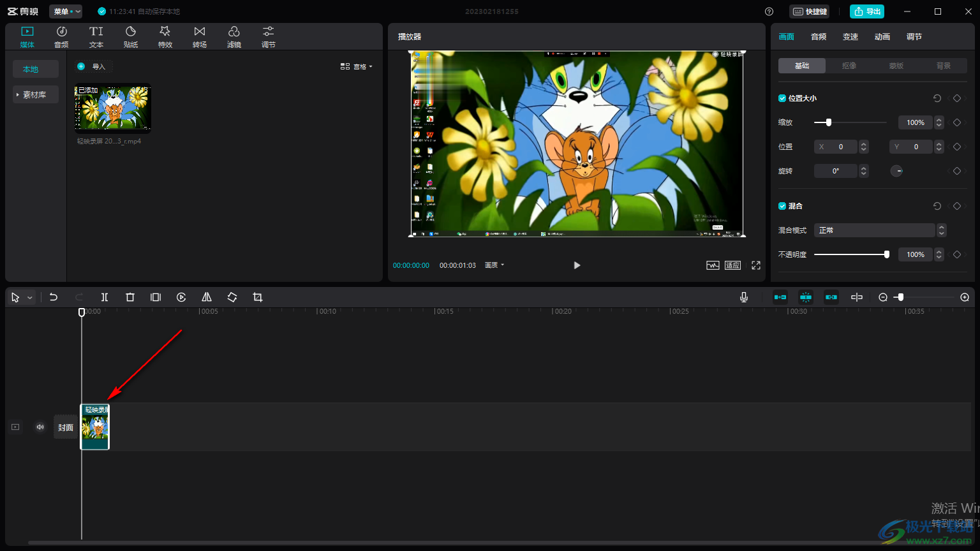980x551 pixels.
Task: Open the 菜单 menu dropdown
Action: tap(66, 11)
